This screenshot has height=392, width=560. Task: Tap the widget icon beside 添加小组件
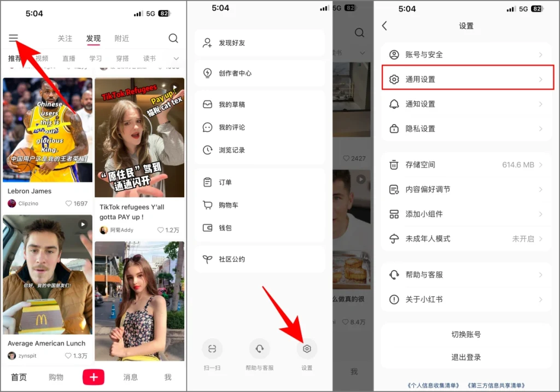click(x=394, y=214)
